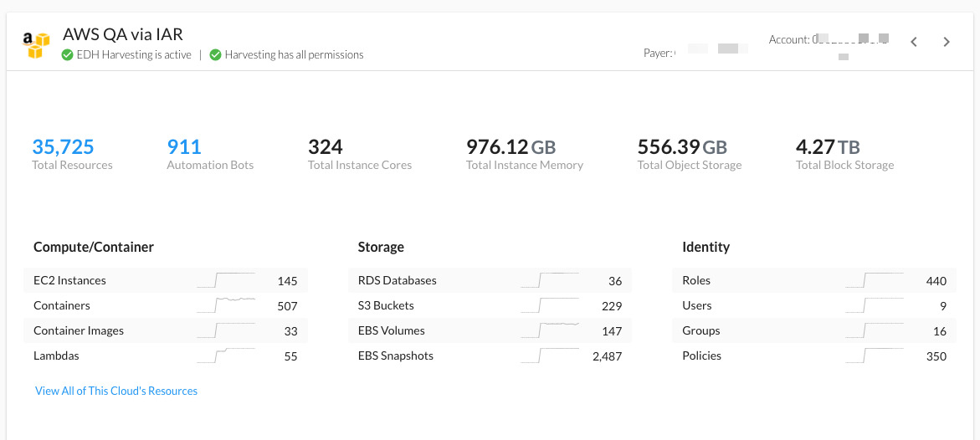
Task: Select the Roles row
Action: [814, 280]
